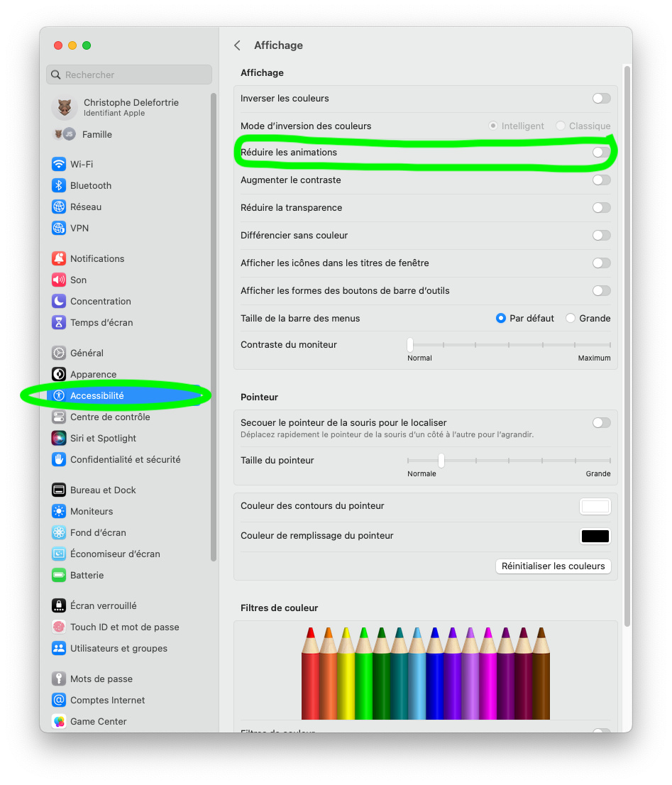The height and width of the screenshot is (785, 672).
Task: Click Réinitialiser les couleurs button
Action: [x=553, y=566]
